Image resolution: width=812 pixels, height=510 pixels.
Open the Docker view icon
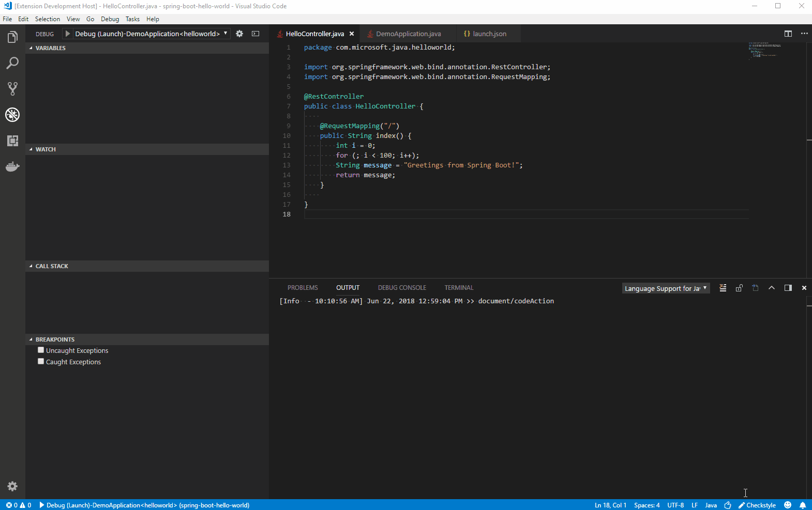[12, 167]
